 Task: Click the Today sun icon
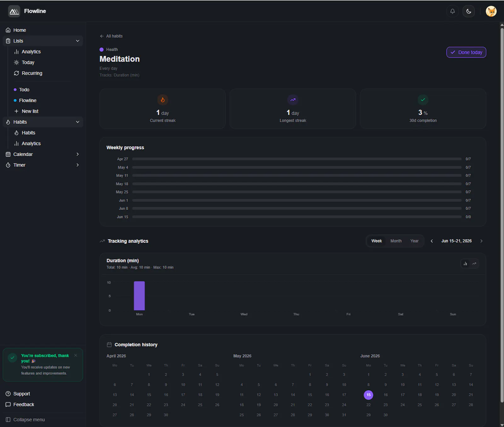pos(16,62)
